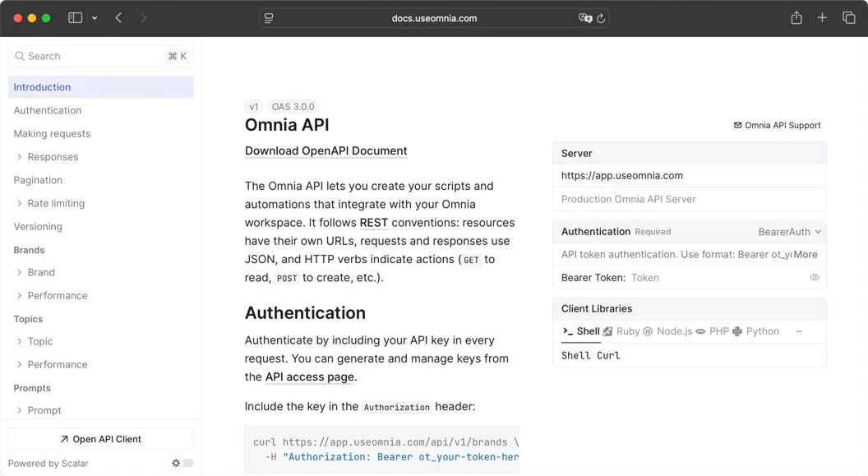The image size is (868, 476).
Task: Go back with the browser back arrow
Action: pos(118,18)
